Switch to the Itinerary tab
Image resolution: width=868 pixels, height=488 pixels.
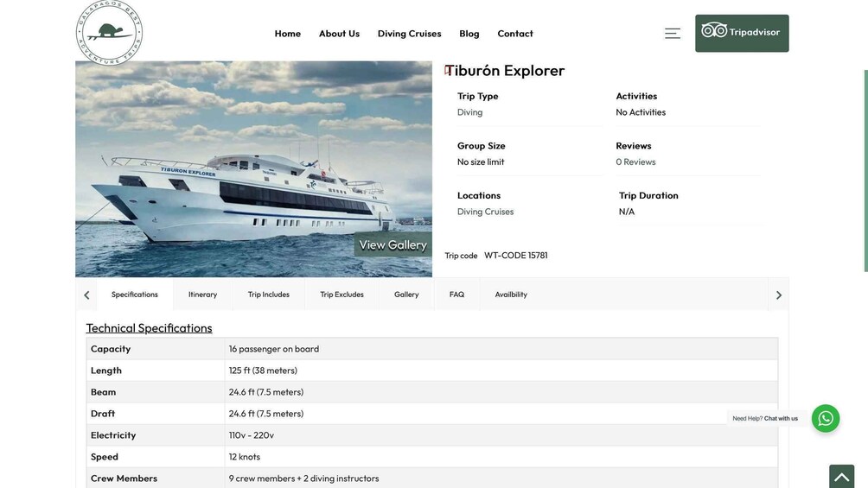202,295
